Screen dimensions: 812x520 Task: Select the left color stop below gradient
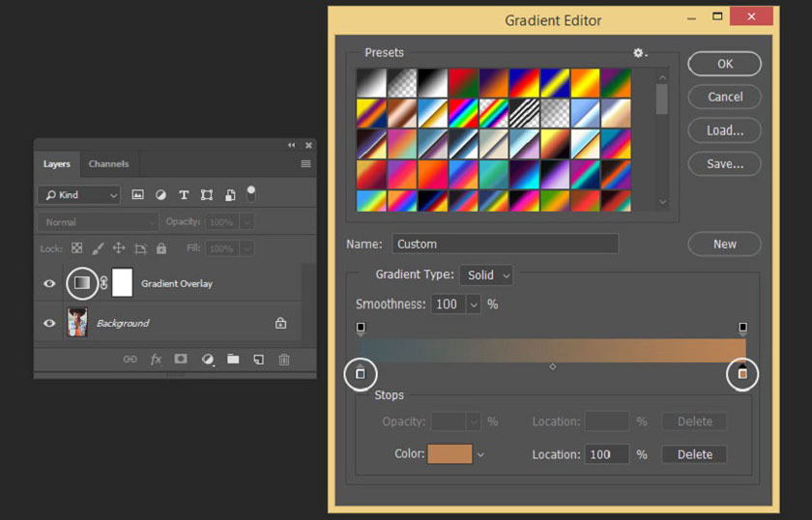click(x=361, y=372)
